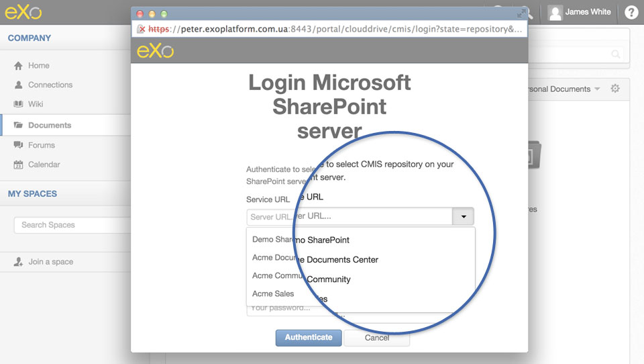Click the folder icon behind the popup
The image size is (644, 364).
(x=535, y=155)
